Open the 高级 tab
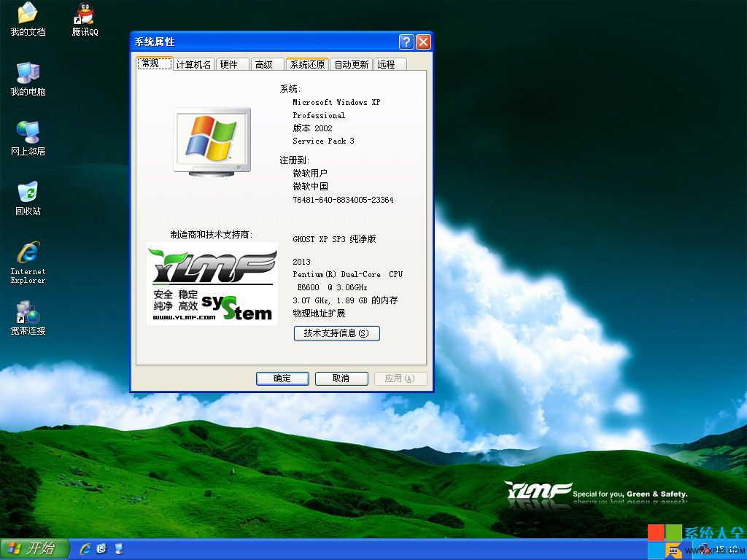Viewport: 747px width, 560px height. pos(267,64)
